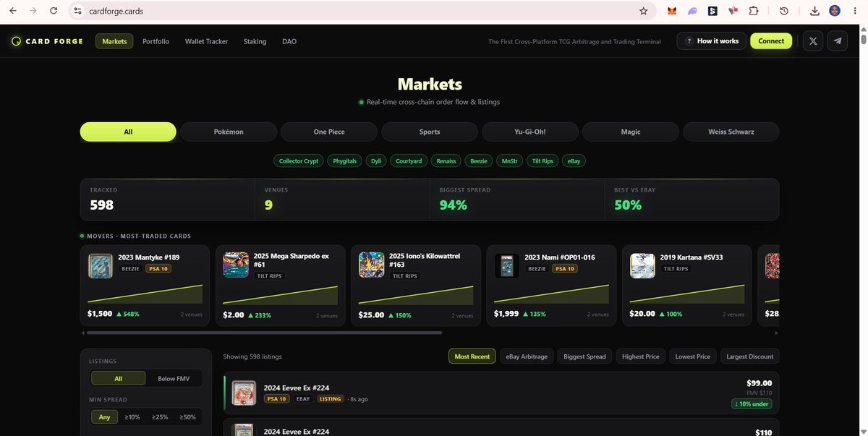Click the movers horizontal scrollbar

click(265, 333)
